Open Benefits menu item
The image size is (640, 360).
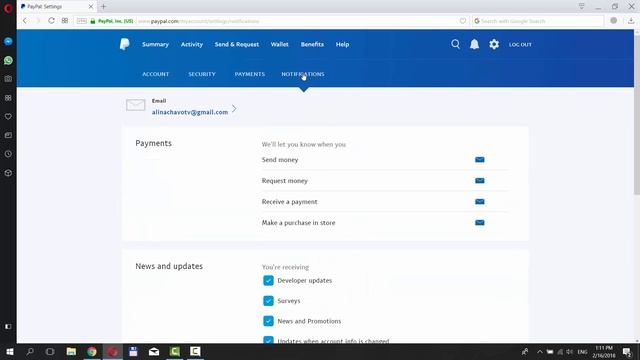312,44
